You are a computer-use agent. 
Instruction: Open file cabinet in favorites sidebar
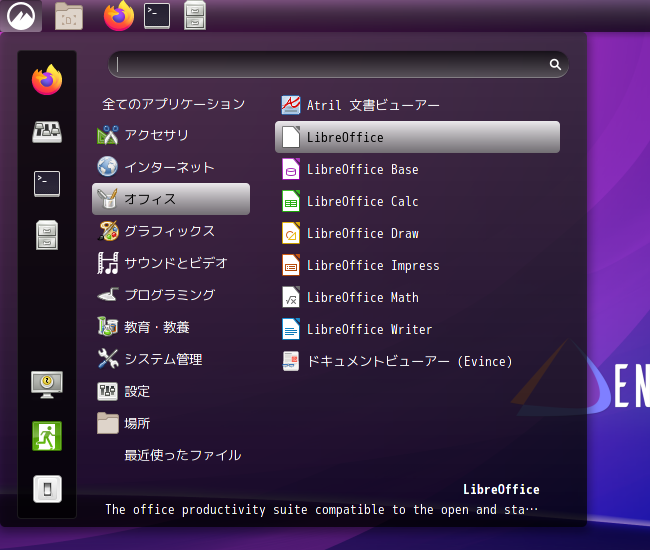[x=47, y=235]
